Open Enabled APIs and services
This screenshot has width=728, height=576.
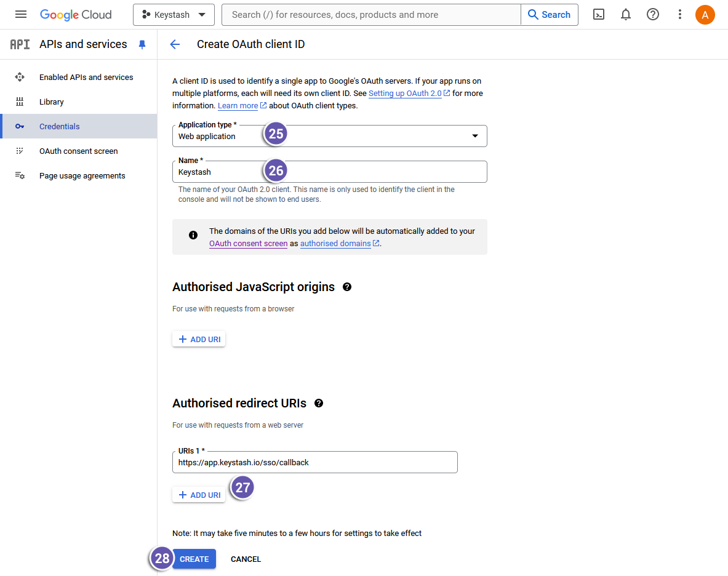coord(79,77)
